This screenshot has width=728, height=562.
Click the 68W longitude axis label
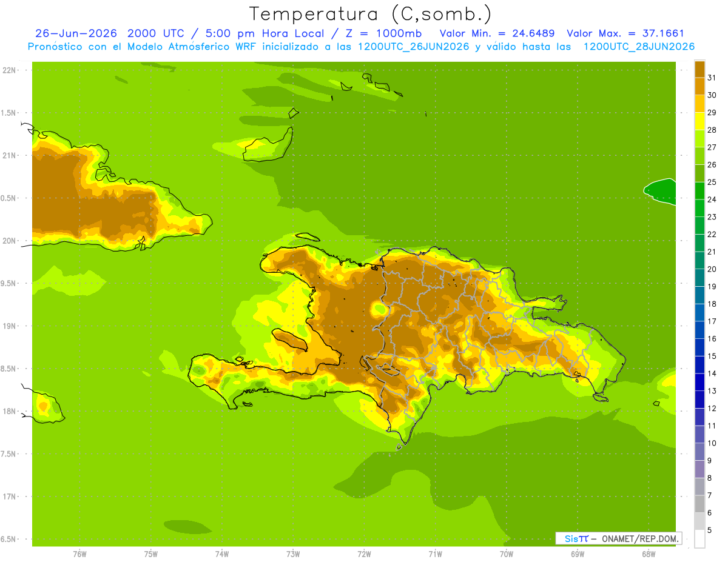648,554
